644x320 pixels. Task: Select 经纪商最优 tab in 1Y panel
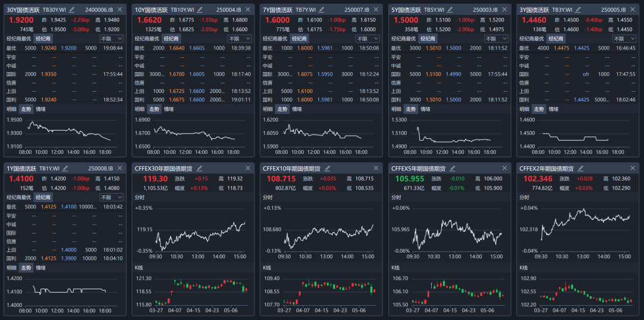click(19, 197)
